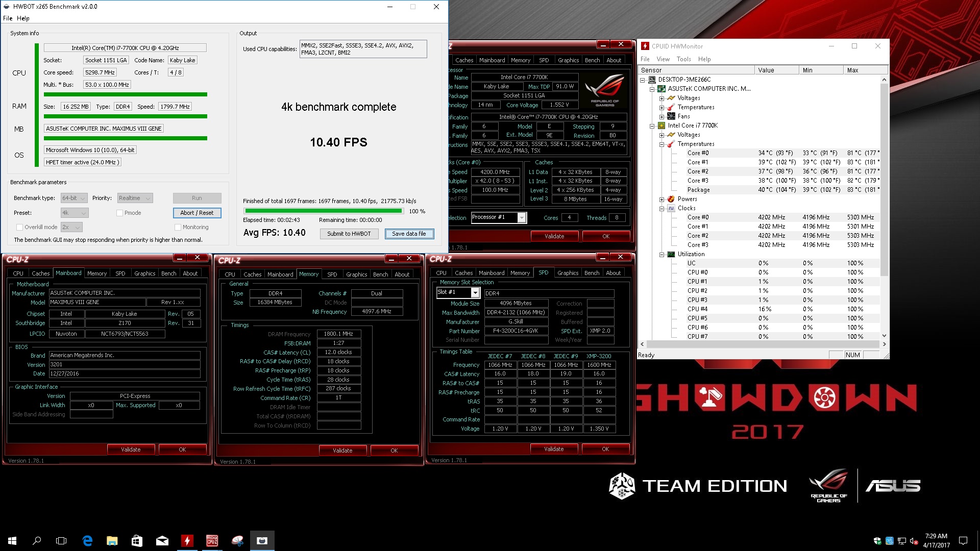Open Microsoft Store taskbar icon
This screenshot has width=980, height=551.
(x=137, y=540)
